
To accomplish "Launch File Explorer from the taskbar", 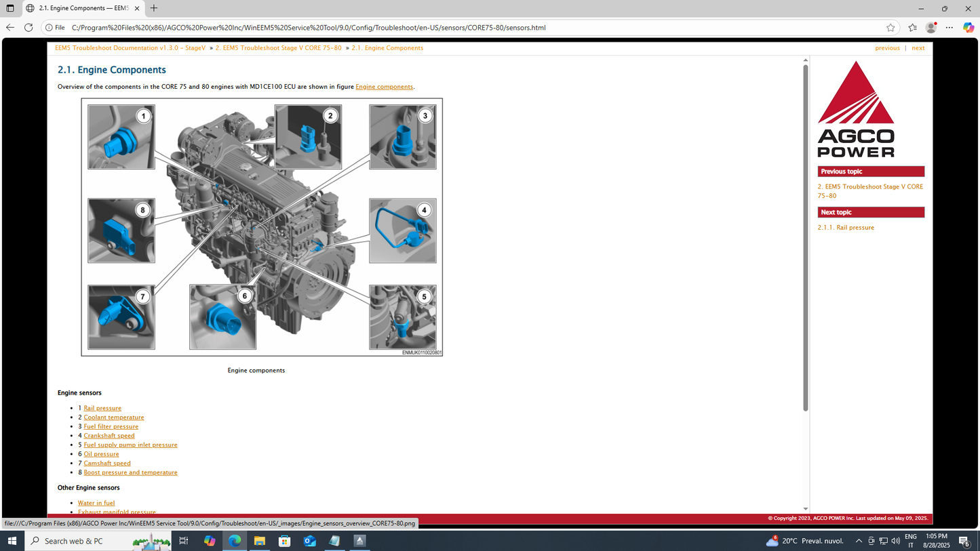I will click(260, 540).
